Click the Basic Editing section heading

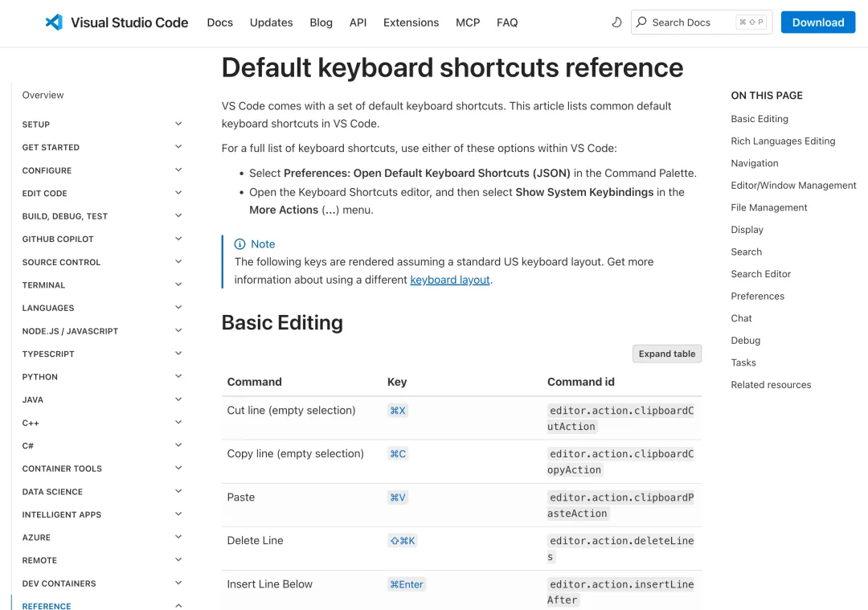282,323
